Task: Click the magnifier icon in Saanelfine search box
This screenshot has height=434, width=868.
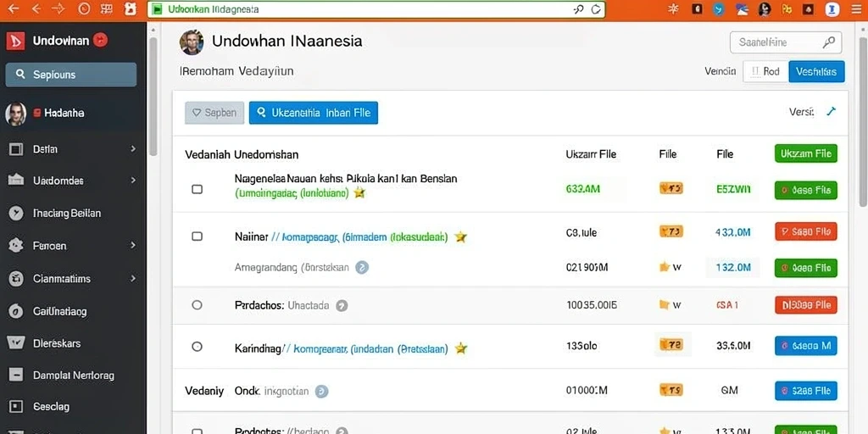Action: point(829,42)
